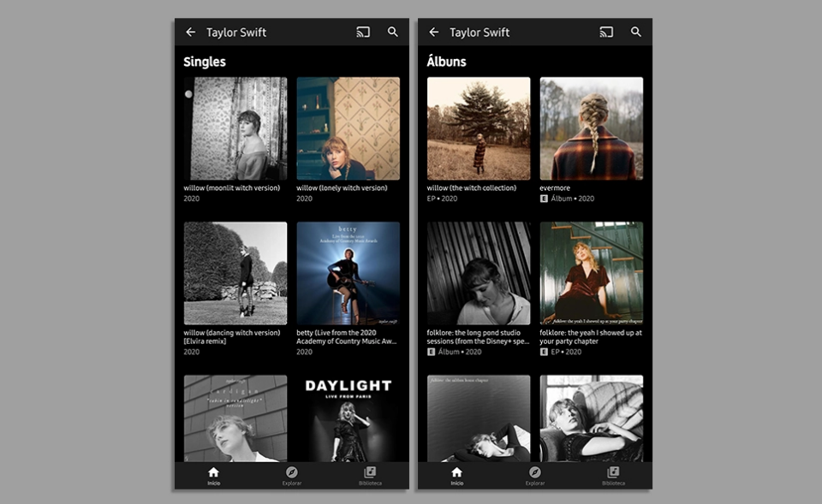Viewport: 822px width, 504px height.
Task: Select Explorar tab on Singles screen
Action: [x=292, y=476]
